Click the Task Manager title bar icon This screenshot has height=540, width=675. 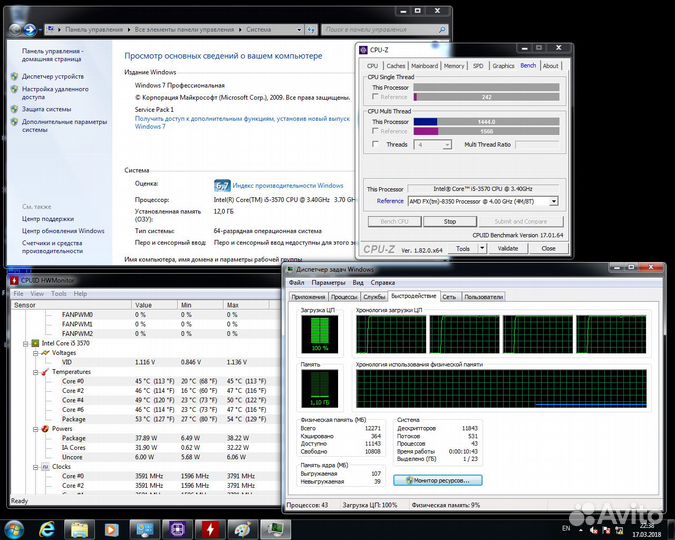(290, 270)
